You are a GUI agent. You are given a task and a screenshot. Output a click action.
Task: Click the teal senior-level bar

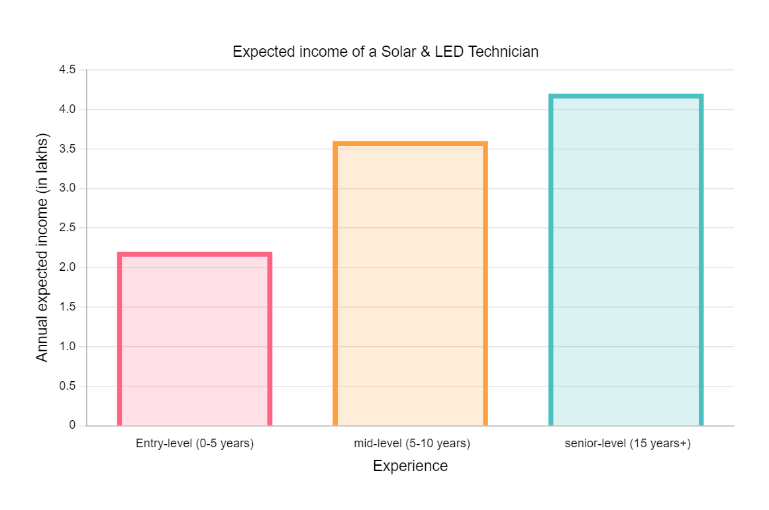[x=626, y=260]
